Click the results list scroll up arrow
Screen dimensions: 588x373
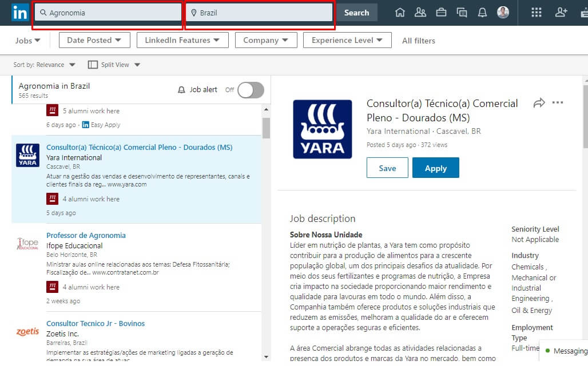tap(266, 109)
